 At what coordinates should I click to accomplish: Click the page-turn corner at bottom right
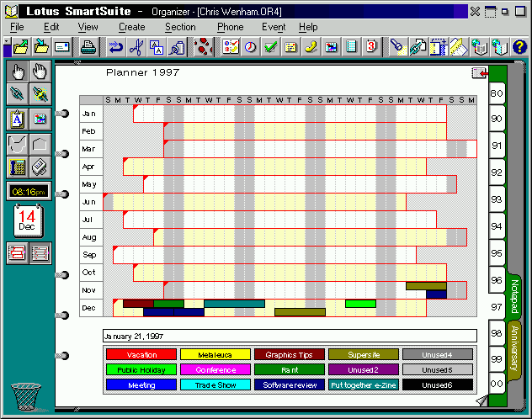pyautogui.click(x=481, y=400)
